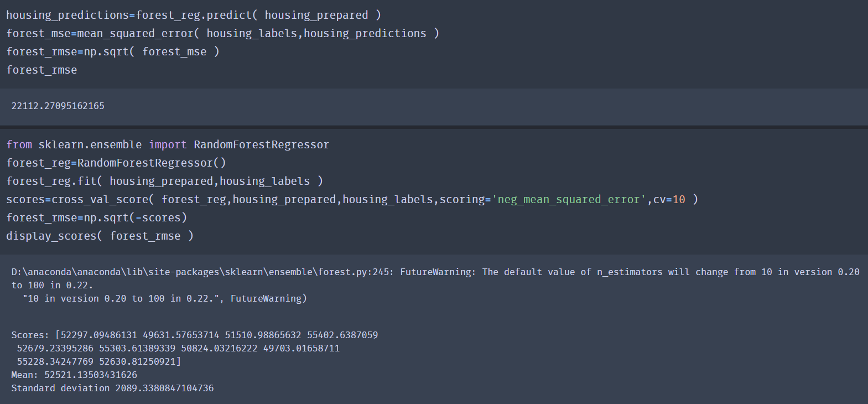Click the 'Standard deviation 2089.3380847104736' line
This screenshot has height=404, width=868.
click(112, 389)
